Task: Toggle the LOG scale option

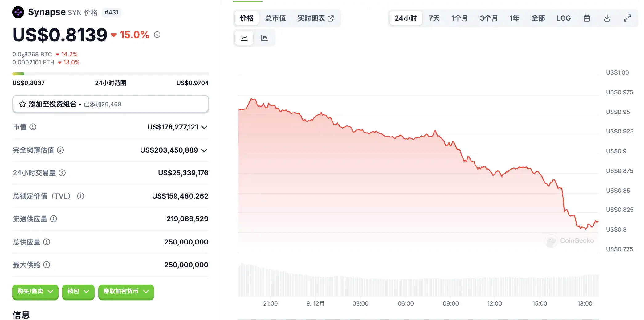Action: click(x=564, y=18)
